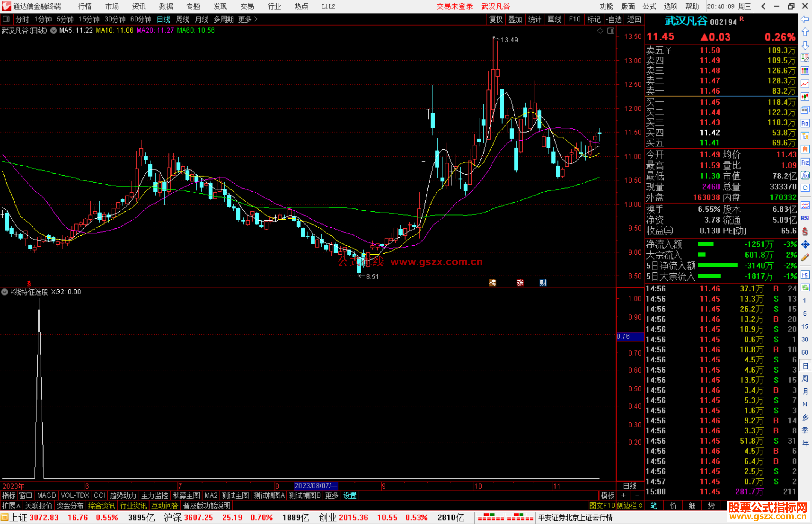This screenshot has height=524, width=812.
Task: Click the 复权 button
Action: point(495,19)
